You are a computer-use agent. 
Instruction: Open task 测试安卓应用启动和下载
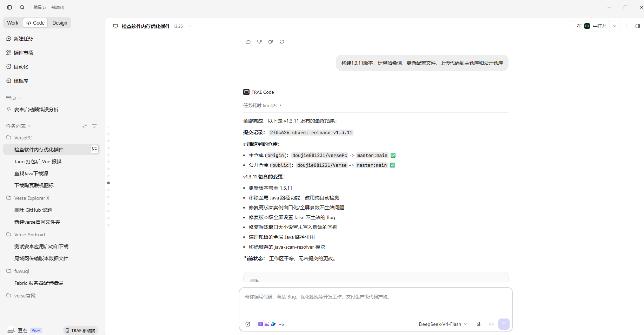click(x=41, y=247)
